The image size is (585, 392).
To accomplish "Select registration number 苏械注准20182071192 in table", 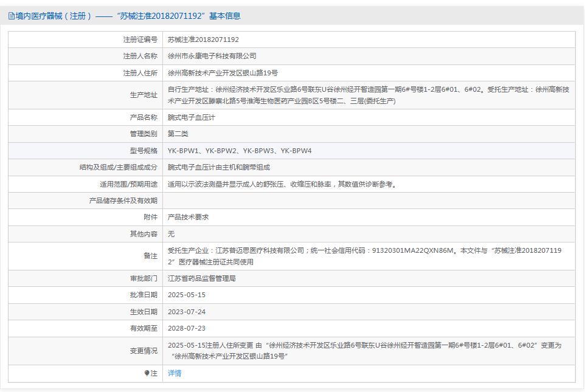I will click(203, 40).
